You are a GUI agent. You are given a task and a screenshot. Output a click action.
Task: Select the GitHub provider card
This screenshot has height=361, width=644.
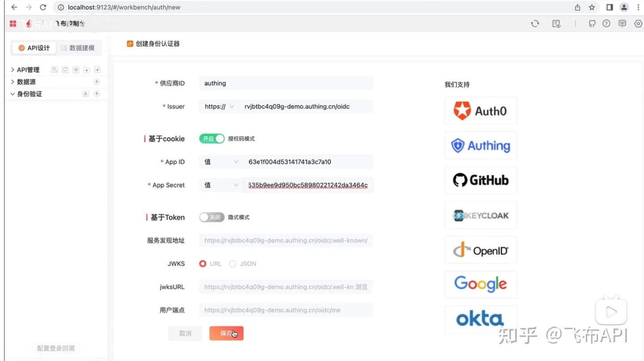[481, 180]
